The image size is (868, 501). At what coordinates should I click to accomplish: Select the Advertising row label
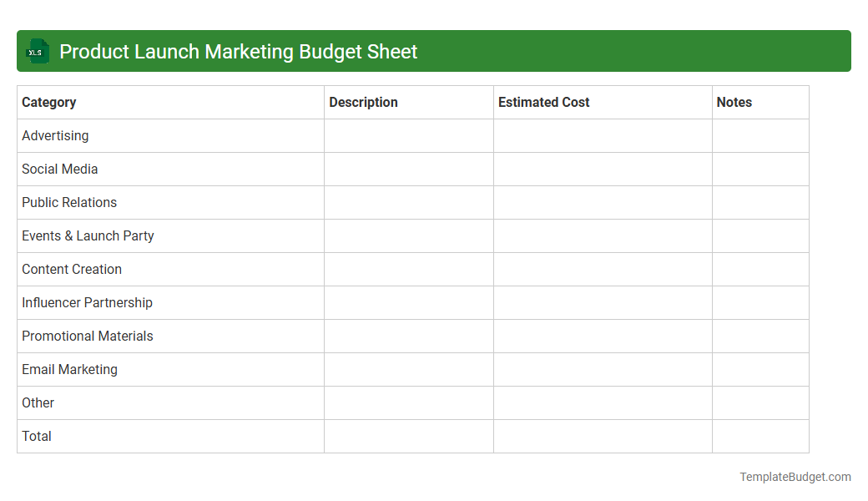point(55,135)
